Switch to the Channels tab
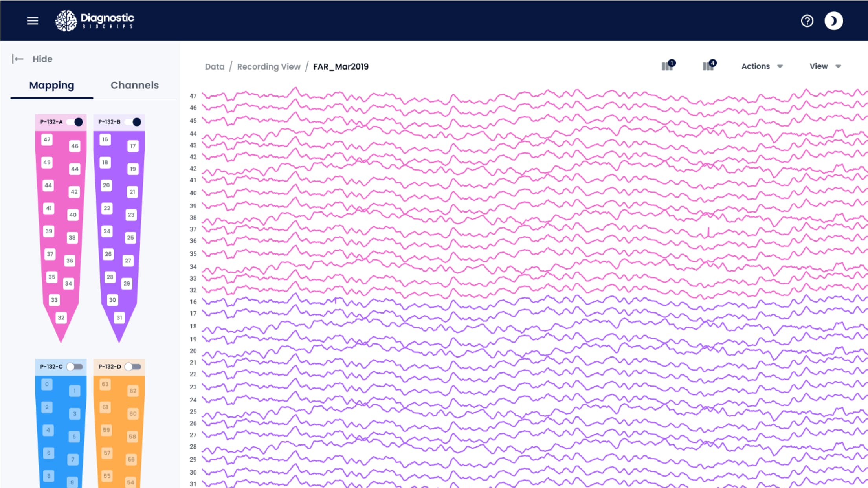Screen dimensions: 868x488 134,85
